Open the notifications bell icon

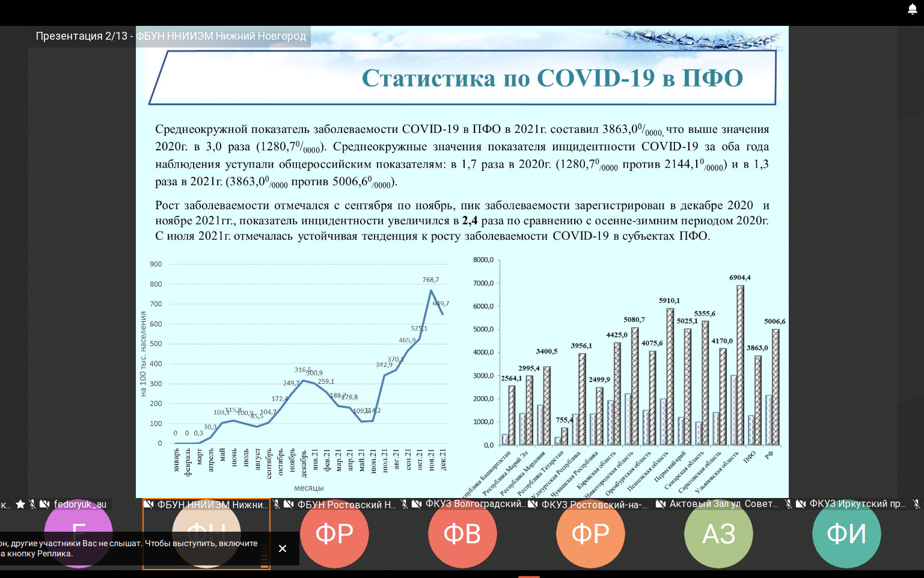tap(912, 8)
